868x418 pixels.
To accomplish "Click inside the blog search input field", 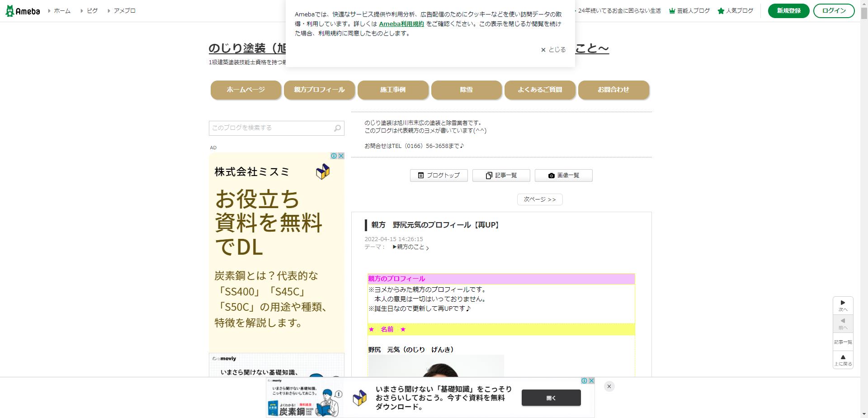I will (267, 128).
